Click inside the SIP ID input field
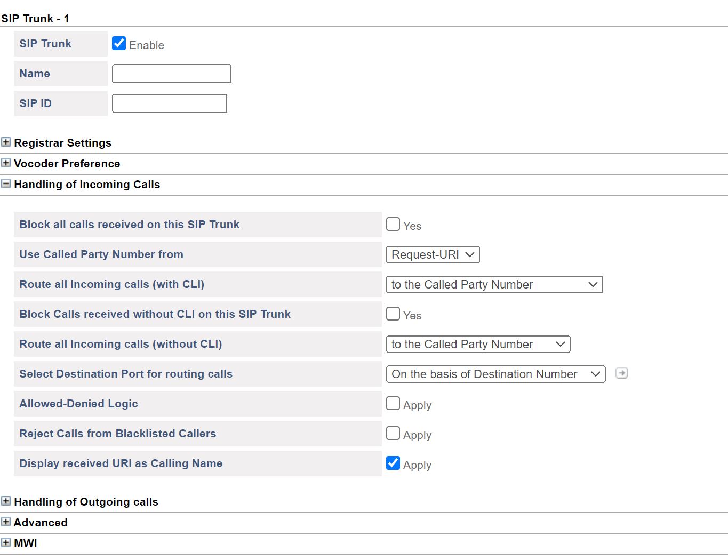Viewport: 728px width, 560px height. (169, 103)
